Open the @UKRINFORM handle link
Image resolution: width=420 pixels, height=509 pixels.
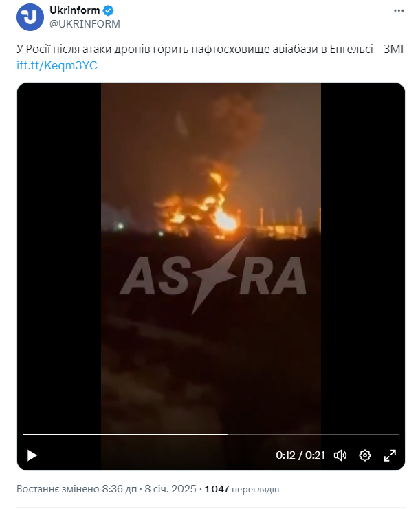pos(85,23)
